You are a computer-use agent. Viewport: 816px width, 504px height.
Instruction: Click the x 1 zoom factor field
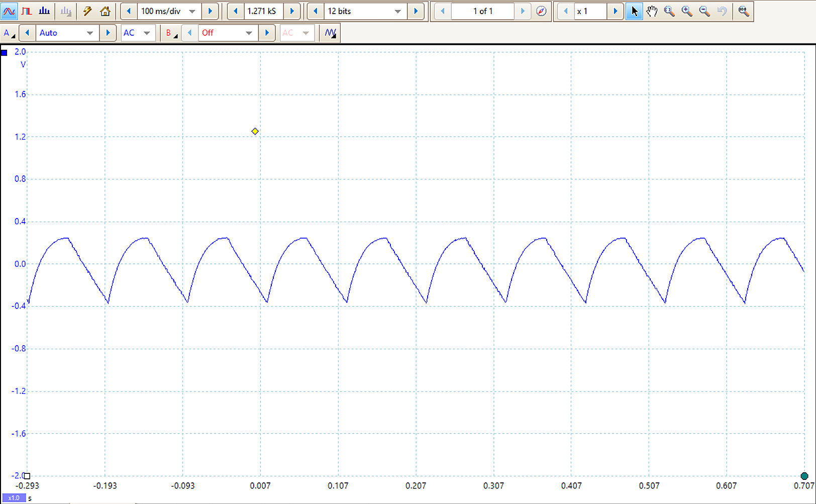tap(591, 11)
